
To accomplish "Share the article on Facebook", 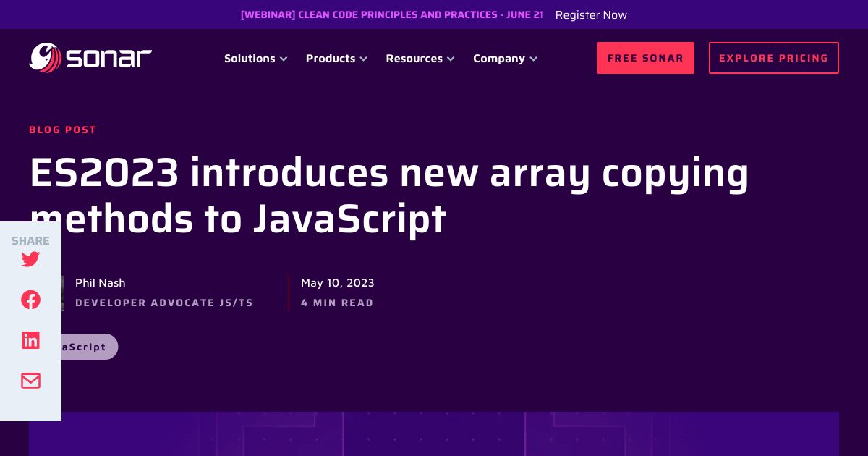I will click(x=30, y=300).
